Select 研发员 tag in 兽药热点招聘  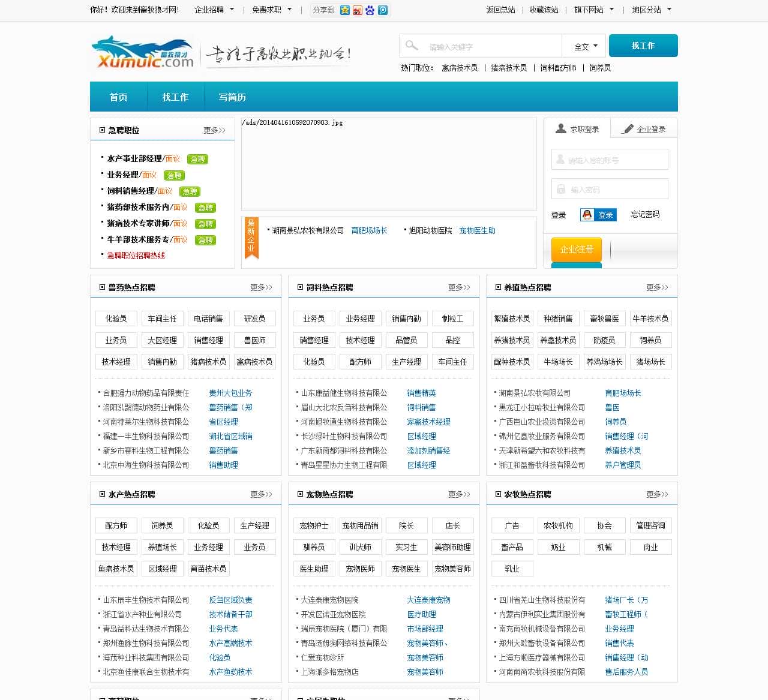255,319
